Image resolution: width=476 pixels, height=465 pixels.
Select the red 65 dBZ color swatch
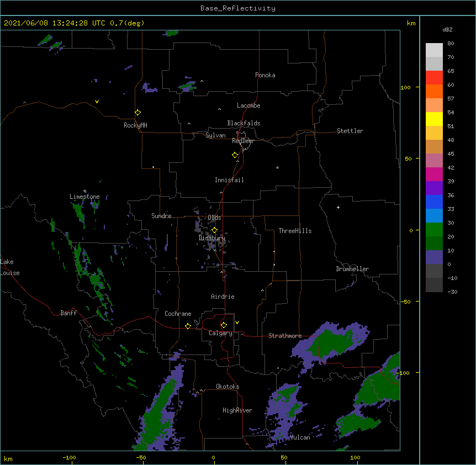pos(434,77)
